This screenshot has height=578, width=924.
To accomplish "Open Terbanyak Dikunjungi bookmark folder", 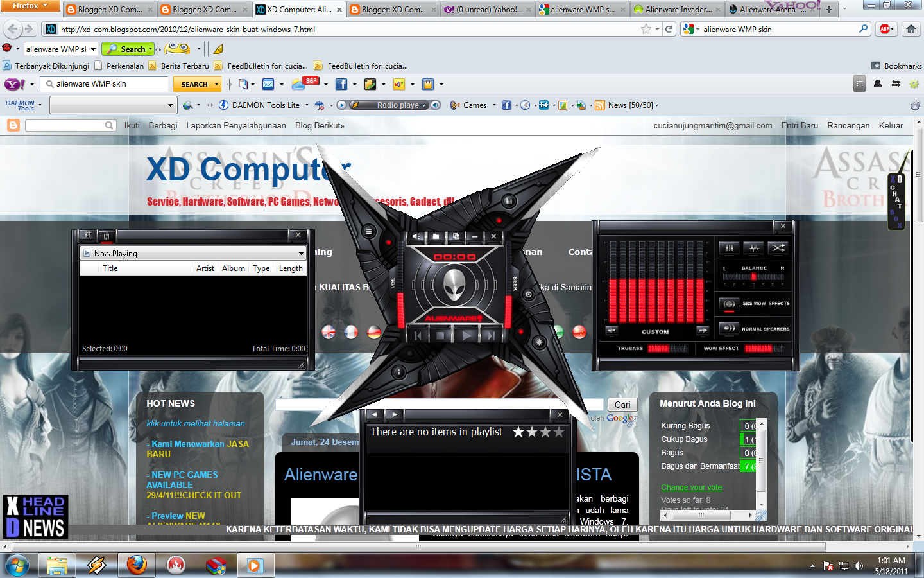I will click(46, 66).
